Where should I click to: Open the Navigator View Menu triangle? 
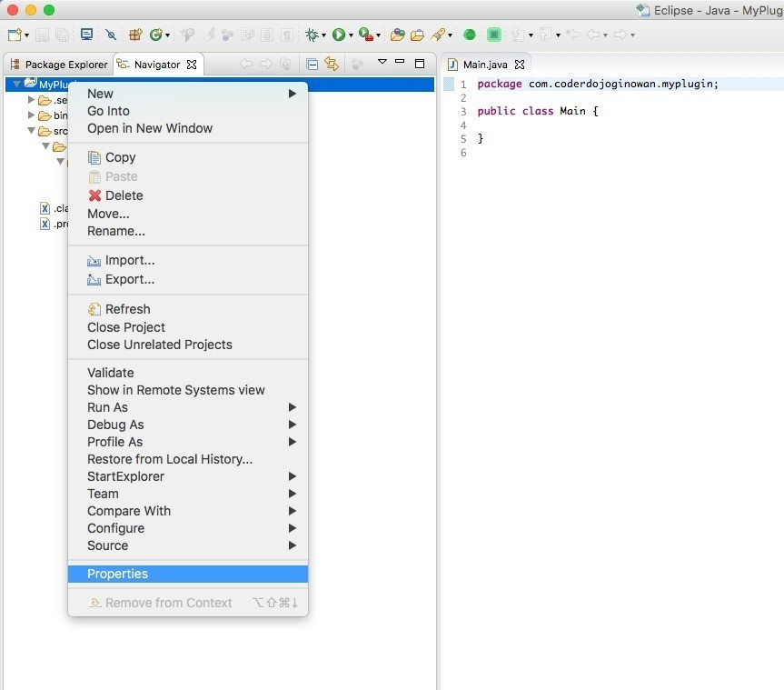382,63
